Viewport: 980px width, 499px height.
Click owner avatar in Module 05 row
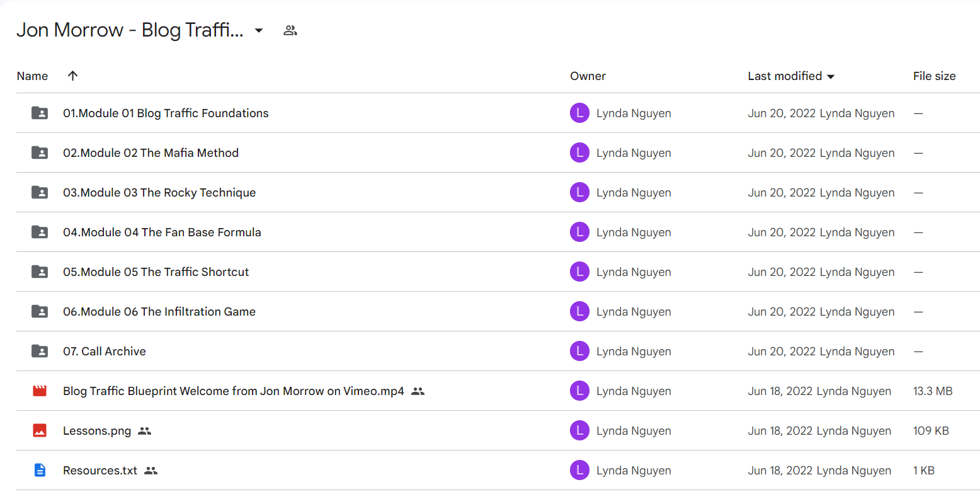click(x=579, y=272)
